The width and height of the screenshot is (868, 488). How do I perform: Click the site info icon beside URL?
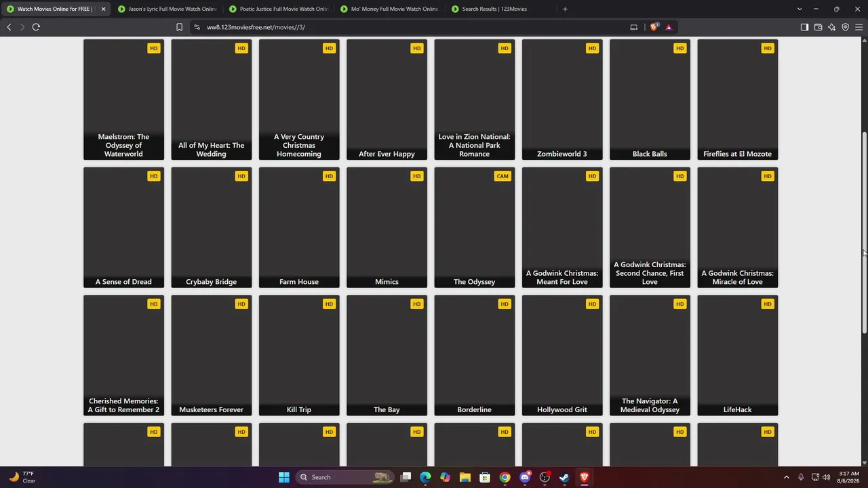click(x=197, y=27)
